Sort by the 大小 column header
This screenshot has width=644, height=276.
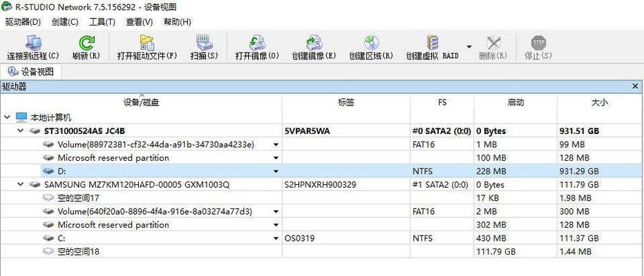tap(600, 103)
